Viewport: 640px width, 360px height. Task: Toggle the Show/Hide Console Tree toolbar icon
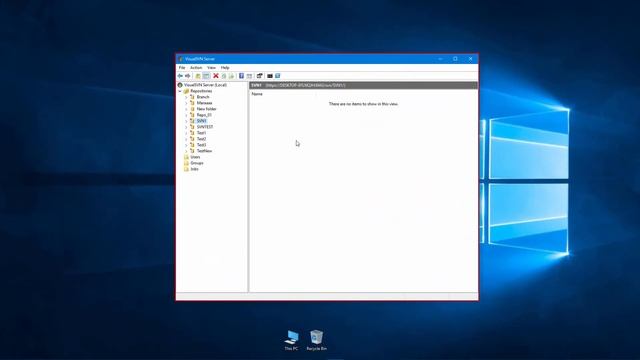[207, 76]
